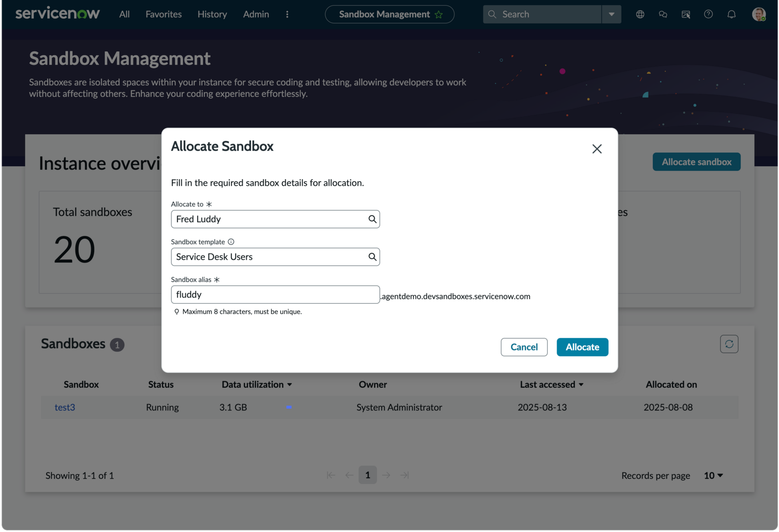Click the maximum 8 characters hint

coord(242,311)
